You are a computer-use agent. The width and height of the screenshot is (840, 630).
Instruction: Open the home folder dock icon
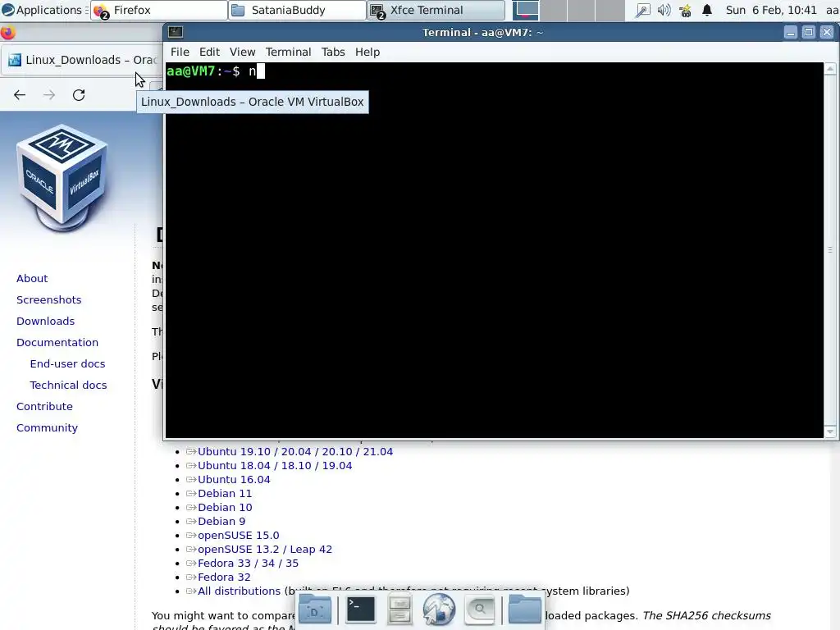(524, 609)
